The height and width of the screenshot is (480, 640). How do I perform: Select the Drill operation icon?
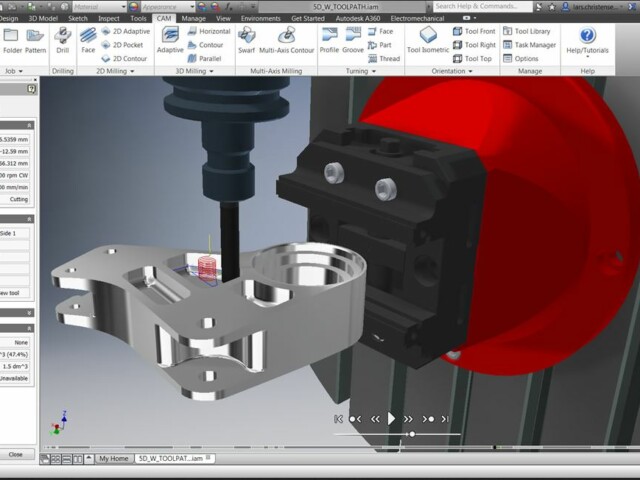point(62,39)
